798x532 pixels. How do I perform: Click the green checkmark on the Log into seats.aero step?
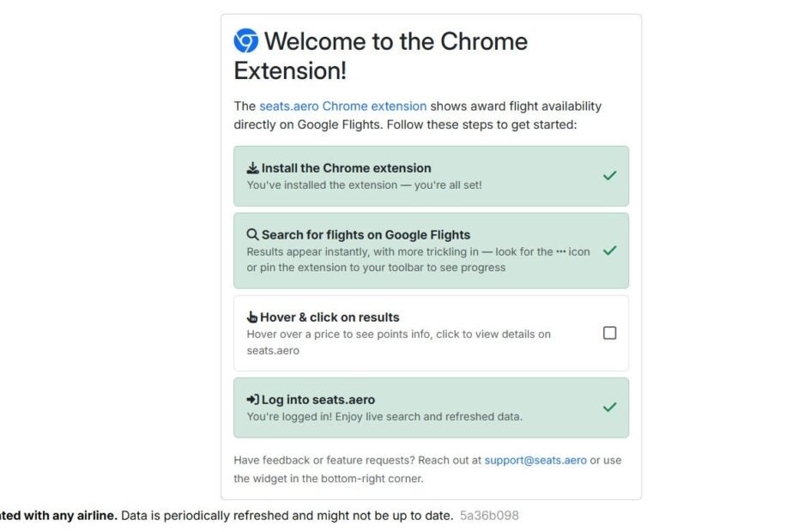(x=610, y=408)
